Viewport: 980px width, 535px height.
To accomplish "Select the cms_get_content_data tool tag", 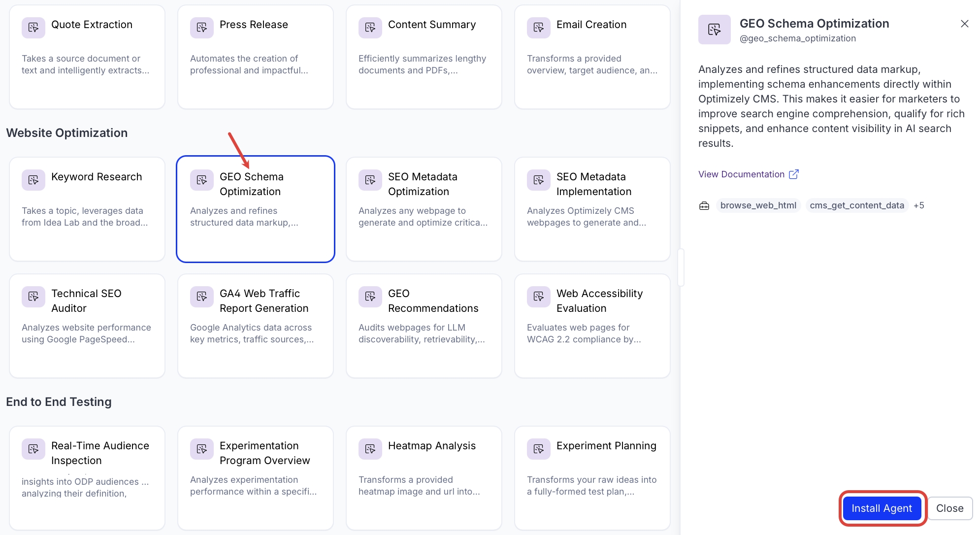I will click(856, 205).
